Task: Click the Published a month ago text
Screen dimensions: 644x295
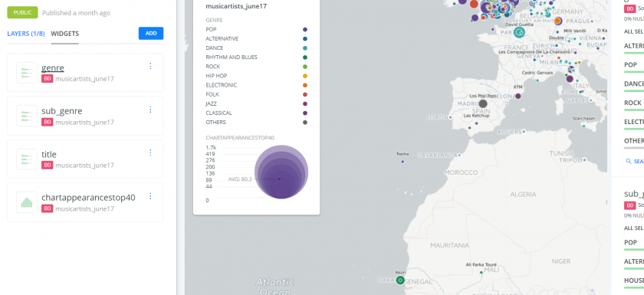Action: tap(76, 13)
